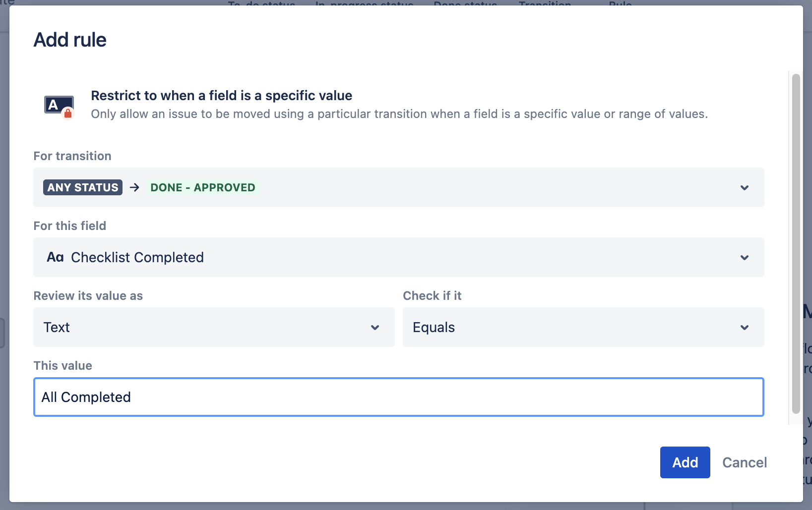This screenshot has width=812, height=510.
Task: Click the ANY STATUS lozenge
Action: click(83, 187)
